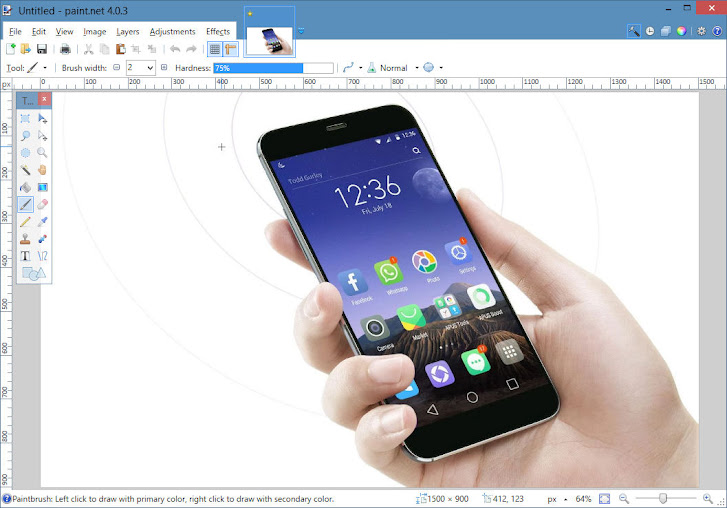Activate the Pan hand tool

click(x=42, y=170)
